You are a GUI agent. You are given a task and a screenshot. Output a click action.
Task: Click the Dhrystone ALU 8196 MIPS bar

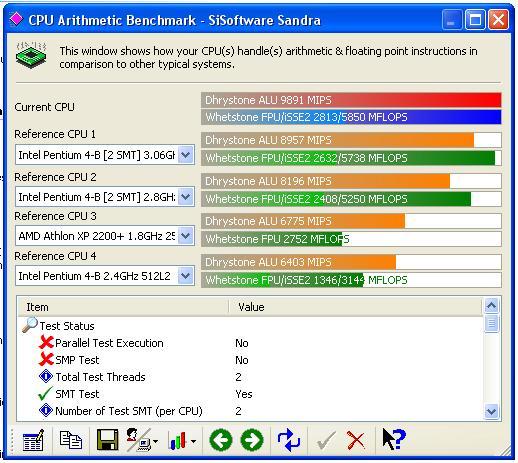[351, 181]
